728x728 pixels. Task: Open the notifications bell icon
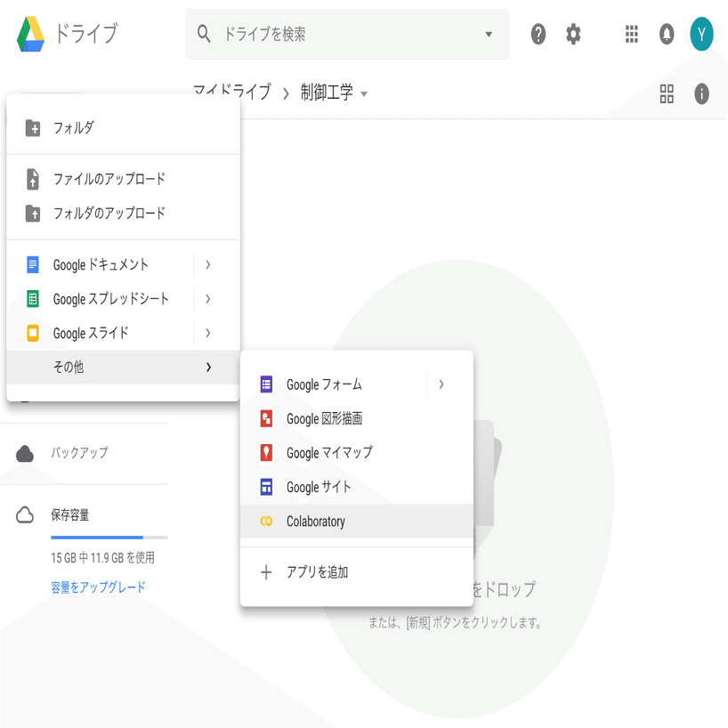pos(667,35)
